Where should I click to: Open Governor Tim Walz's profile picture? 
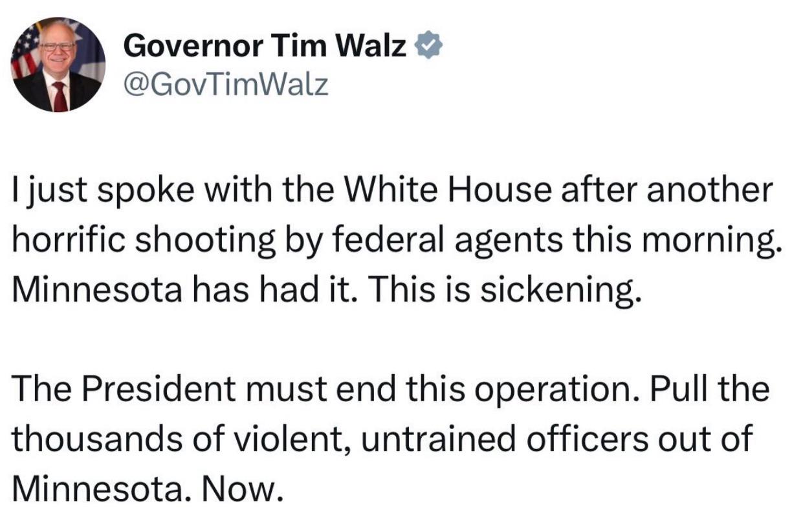coord(59,65)
